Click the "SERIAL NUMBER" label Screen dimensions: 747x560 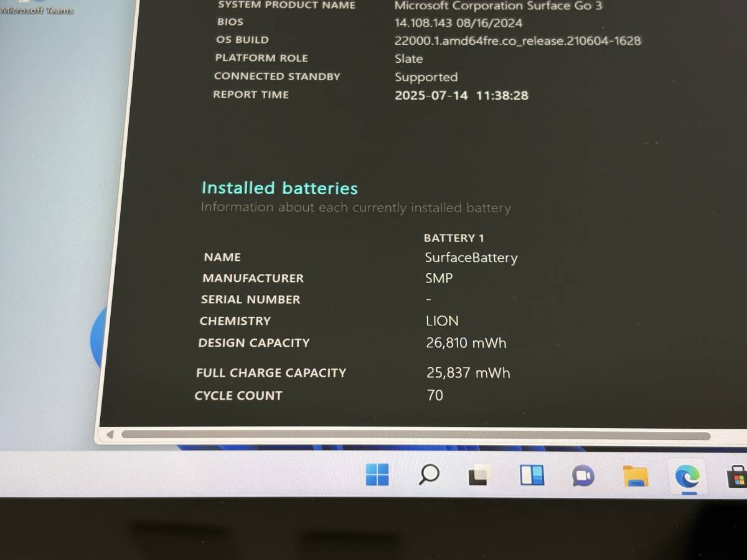coord(250,299)
